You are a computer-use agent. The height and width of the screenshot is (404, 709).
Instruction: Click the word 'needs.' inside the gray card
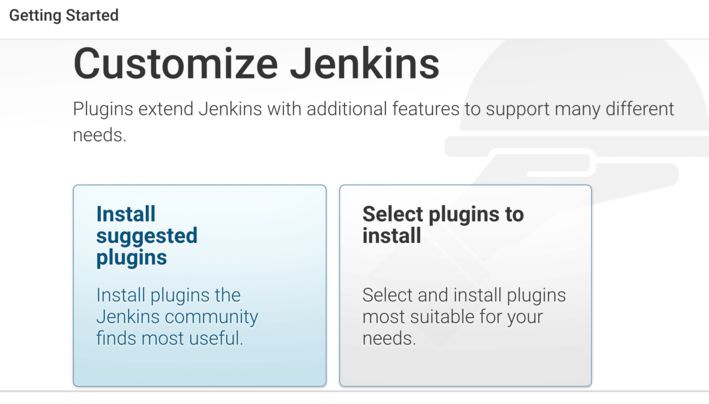coord(389,339)
